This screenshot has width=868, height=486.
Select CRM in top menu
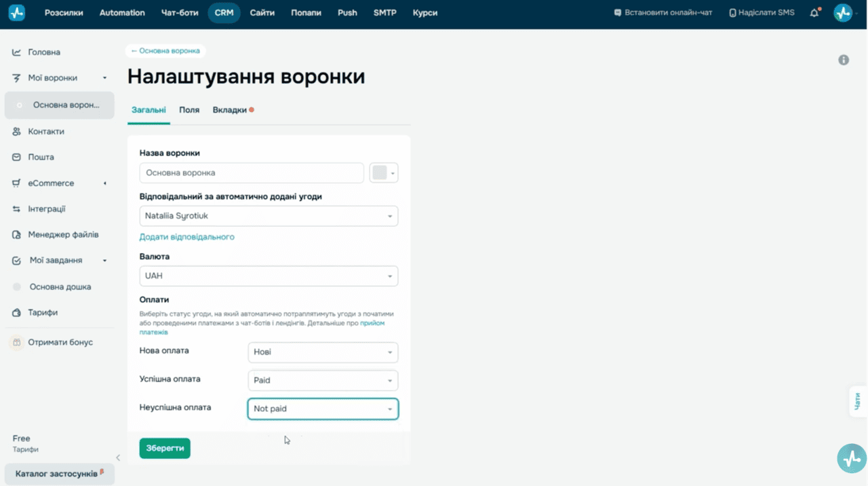224,13
